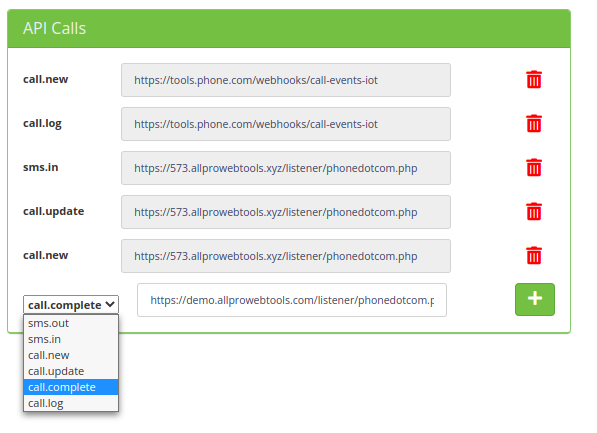This screenshot has width=597, height=433.
Task: Click the first call.new tools.phone.com URL field
Action: [286, 80]
